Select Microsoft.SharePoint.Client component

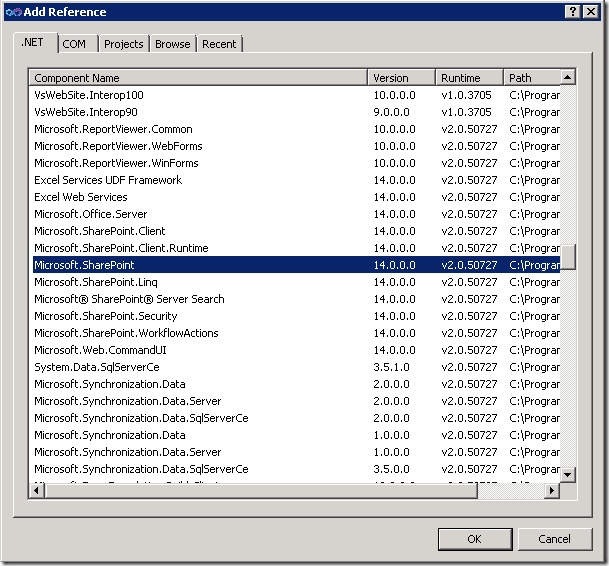point(296,231)
